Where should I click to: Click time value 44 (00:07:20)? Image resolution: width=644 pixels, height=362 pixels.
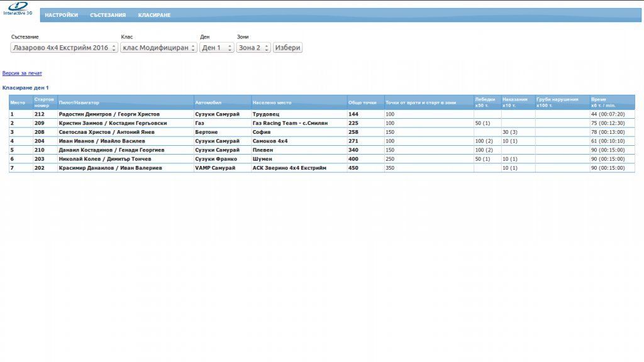[x=608, y=114]
